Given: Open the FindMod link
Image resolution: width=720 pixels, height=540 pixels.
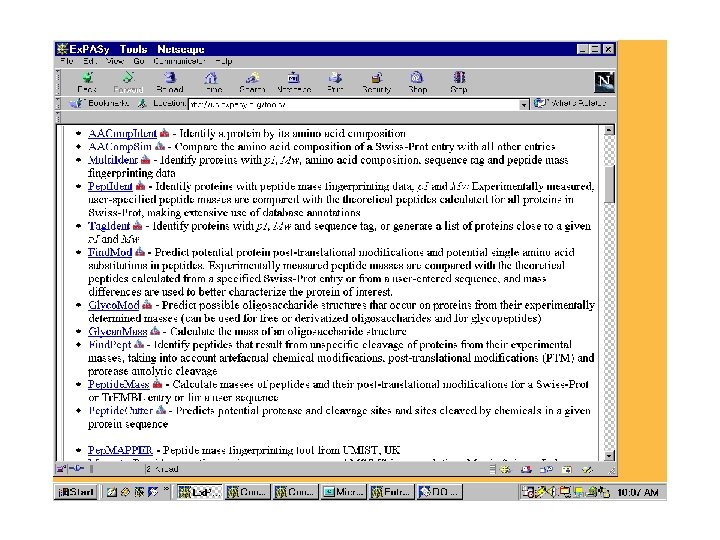Looking at the screenshot, I should pyautogui.click(x=110, y=253).
